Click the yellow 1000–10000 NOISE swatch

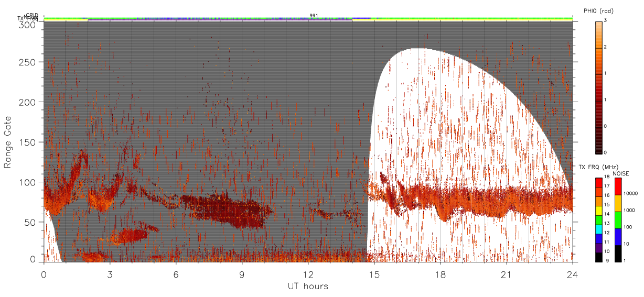tap(619, 203)
